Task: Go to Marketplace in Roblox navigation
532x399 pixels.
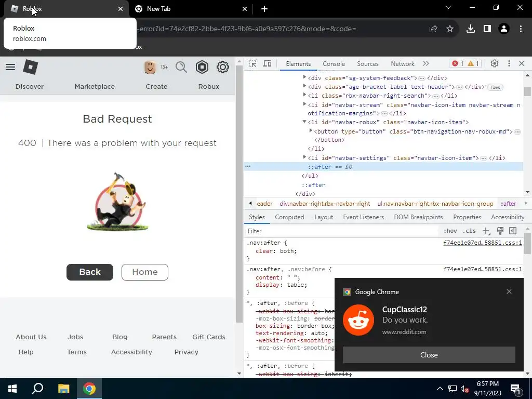Action: [95, 87]
